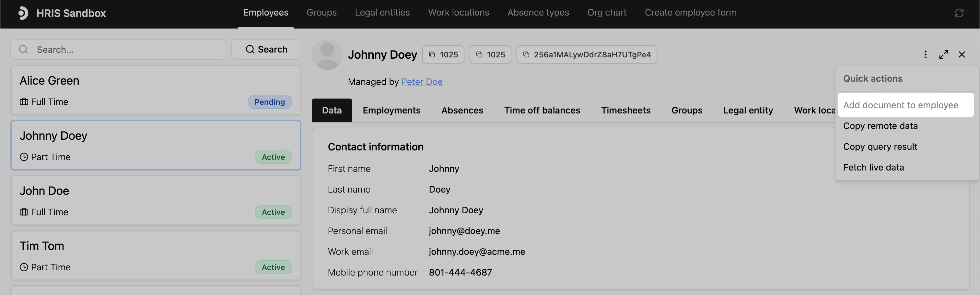Click the phone number 801-444-4687
Viewport: 980px width, 295px height.
(460, 273)
